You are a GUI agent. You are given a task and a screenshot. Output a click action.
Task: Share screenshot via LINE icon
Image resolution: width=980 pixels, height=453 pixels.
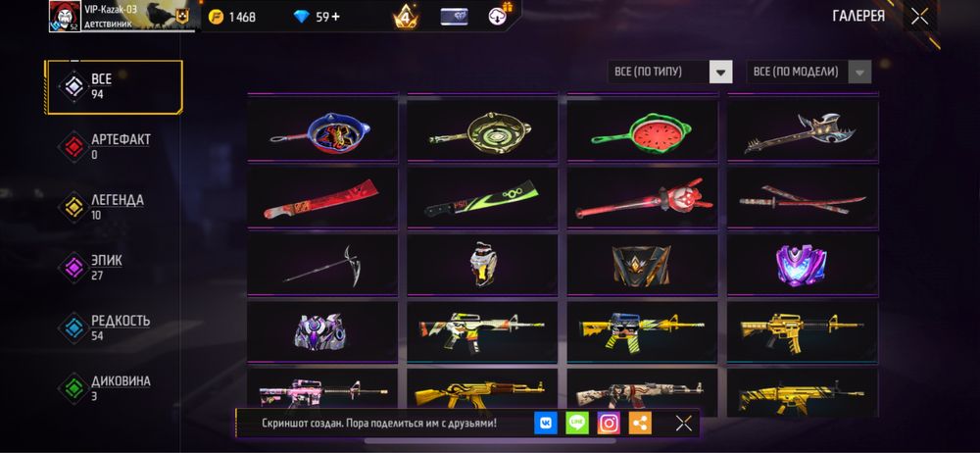pyautogui.click(x=577, y=424)
